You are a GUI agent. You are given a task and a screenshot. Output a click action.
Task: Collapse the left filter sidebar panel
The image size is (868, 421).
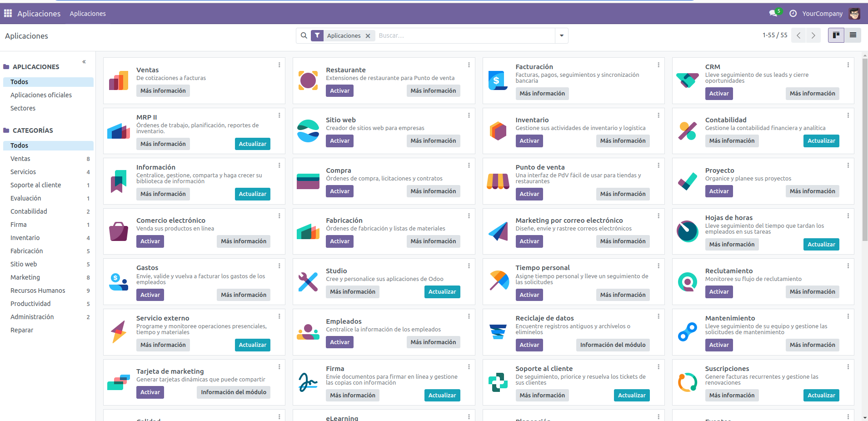click(84, 62)
